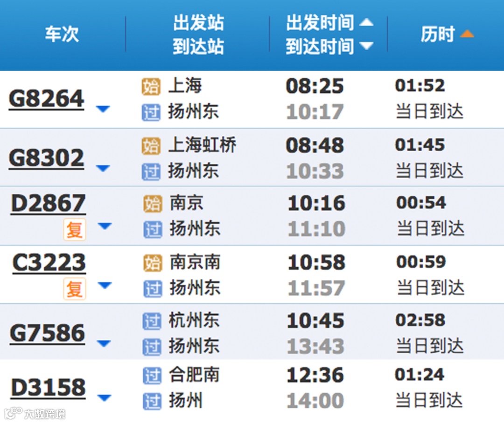Sort by 出发时间 ascending arrow
Viewport: 504px width, 423px height.
[366, 22]
